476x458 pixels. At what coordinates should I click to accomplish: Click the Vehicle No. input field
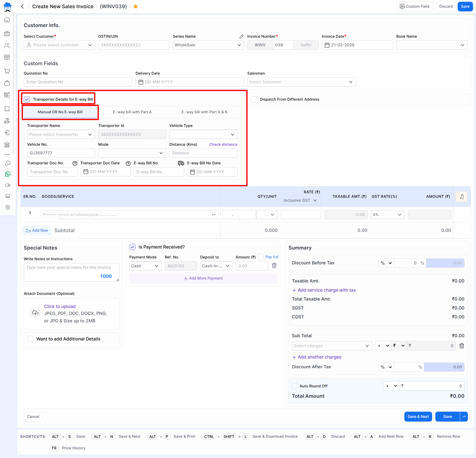(x=61, y=153)
